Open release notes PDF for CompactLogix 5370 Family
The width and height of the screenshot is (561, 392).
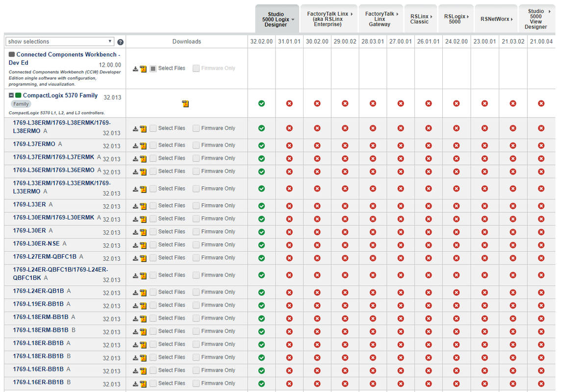click(185, 104)
